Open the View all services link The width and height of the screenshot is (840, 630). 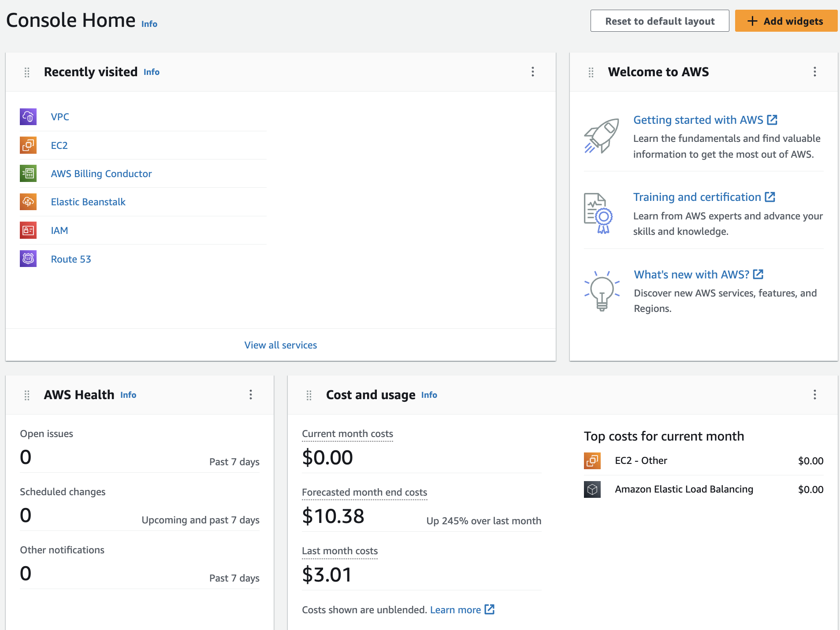[281, 345]
